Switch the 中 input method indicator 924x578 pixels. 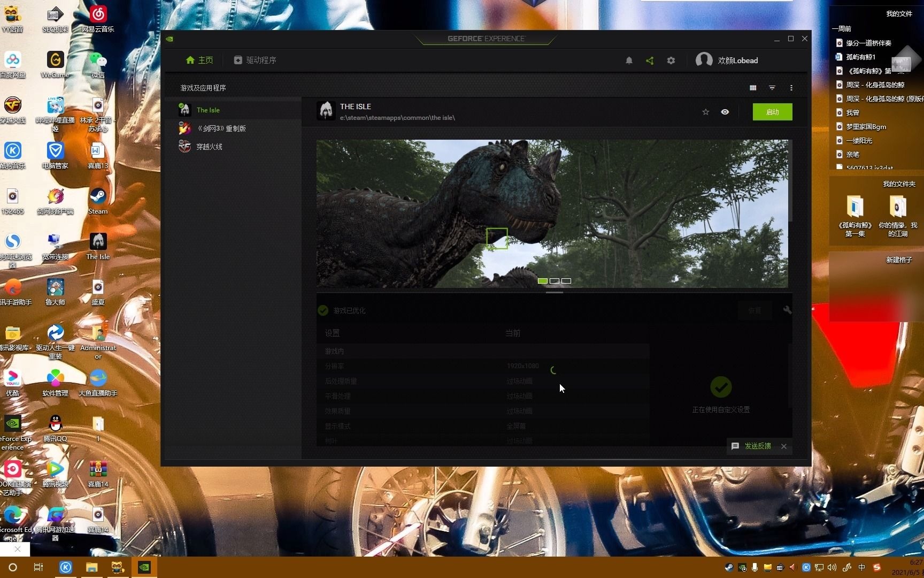coord(861,567)
